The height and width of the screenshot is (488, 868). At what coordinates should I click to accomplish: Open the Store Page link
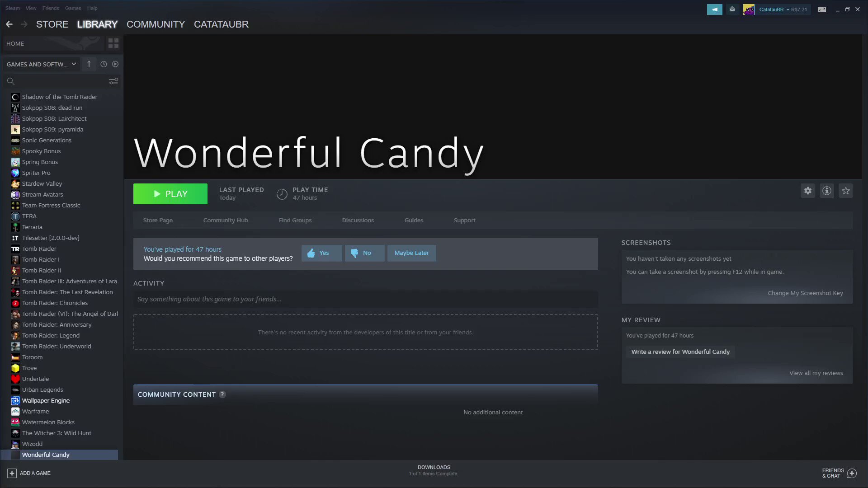click(x=158, y=221)
